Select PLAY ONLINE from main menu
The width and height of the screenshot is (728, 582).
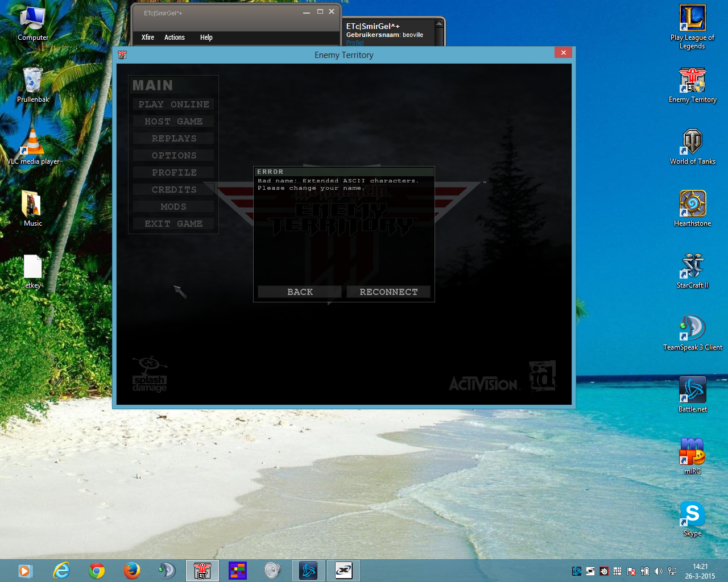(173, 105)
